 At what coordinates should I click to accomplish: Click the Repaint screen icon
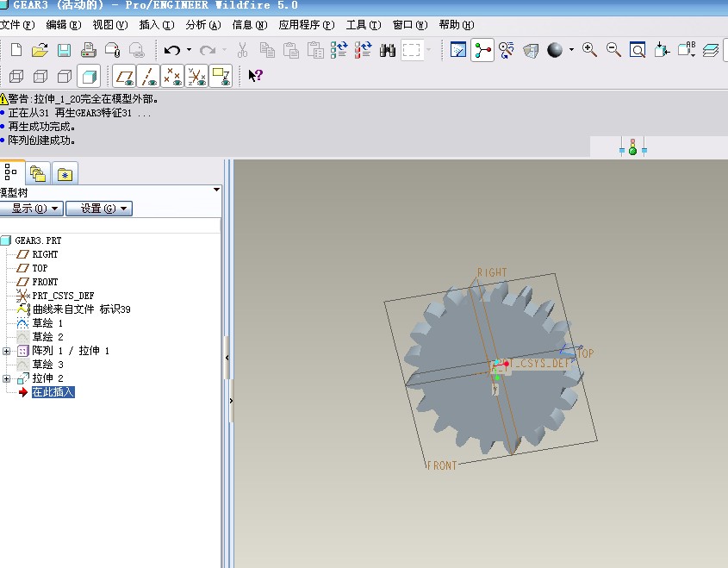tap(457, 50)
